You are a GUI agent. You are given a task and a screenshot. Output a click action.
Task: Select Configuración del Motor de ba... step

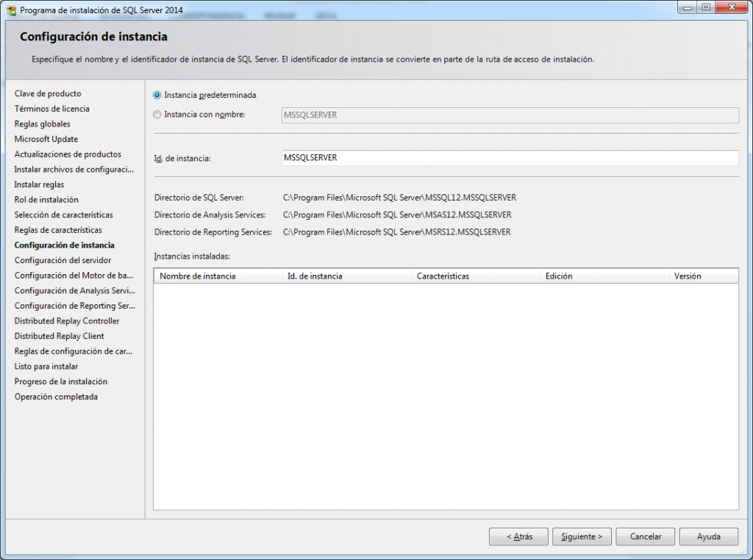pyautogui.click(x=74, y=276)
